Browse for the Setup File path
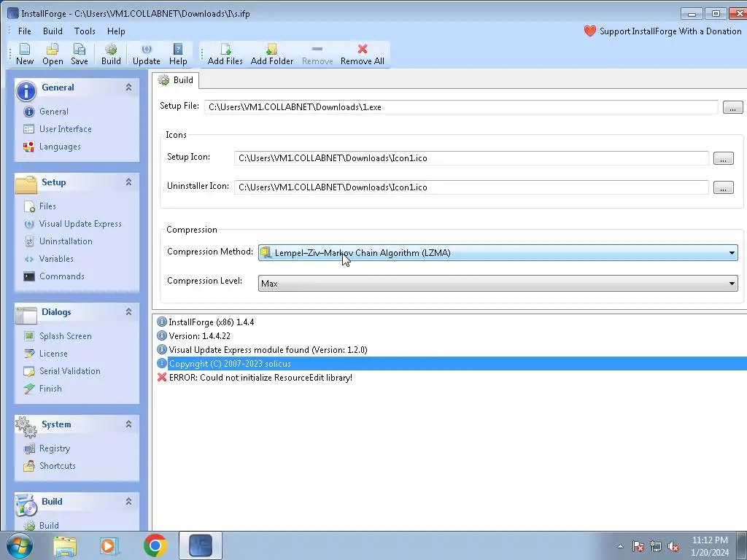Viewport: 747px width, 560px height. tap(732, 107)
